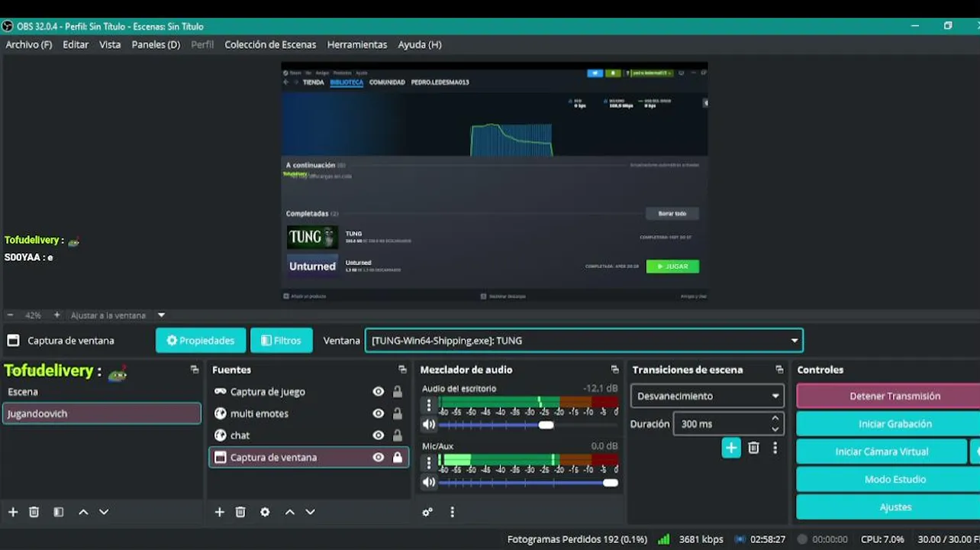Decrease transition duration with the down arrow

[775, 429]
